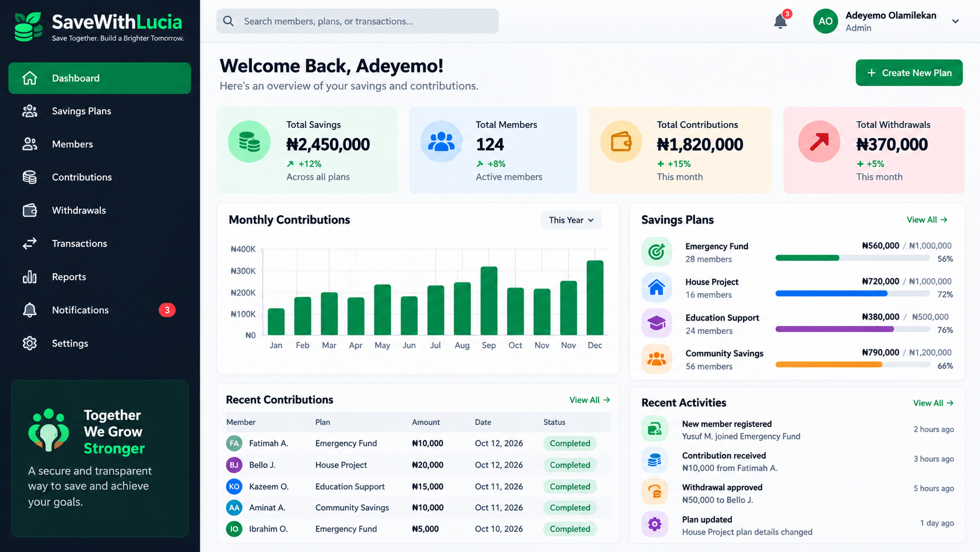Click View All in Savings Plans
The height and width of the screenshot is (552, 980).
[x=927, y=220]
